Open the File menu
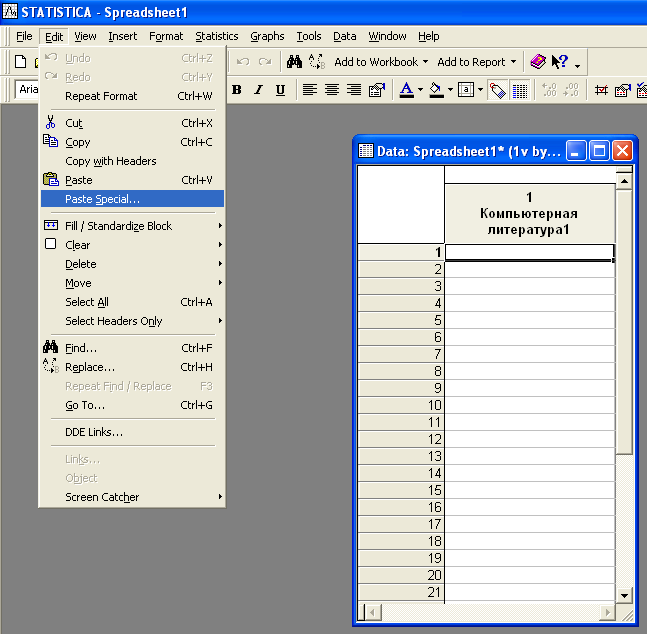This screenshot has height=634, width=647. click(24, 36)
